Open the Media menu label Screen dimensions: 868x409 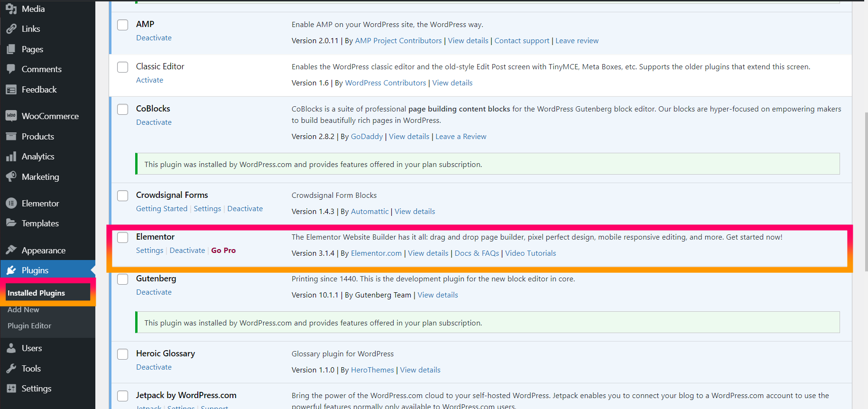[x=33, y=9]
